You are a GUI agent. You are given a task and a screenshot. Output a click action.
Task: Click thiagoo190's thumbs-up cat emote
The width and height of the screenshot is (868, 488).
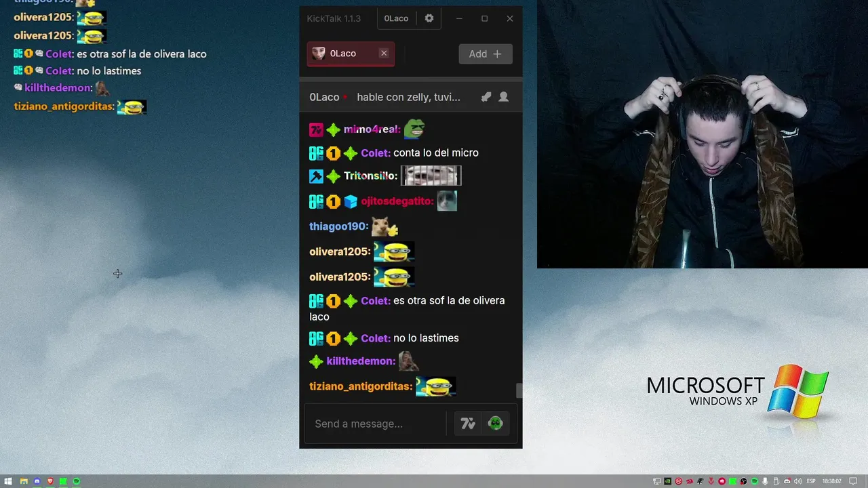(384, 226)
